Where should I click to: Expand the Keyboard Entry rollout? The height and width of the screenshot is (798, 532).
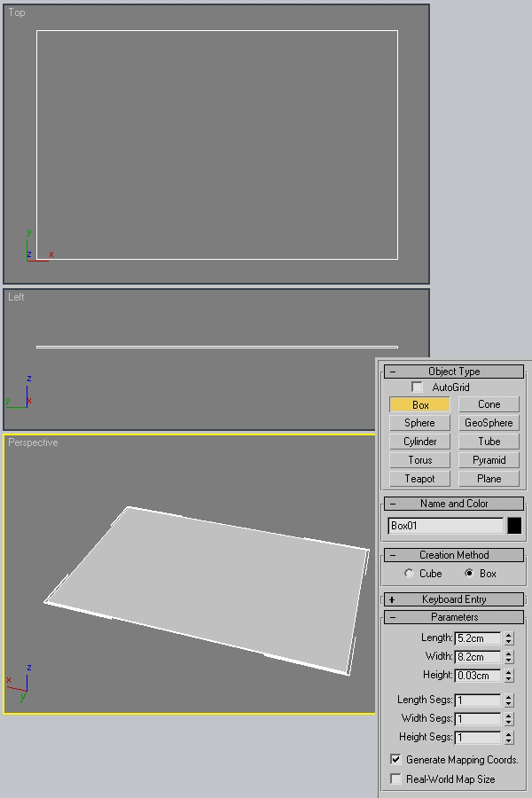coord(454,599)
